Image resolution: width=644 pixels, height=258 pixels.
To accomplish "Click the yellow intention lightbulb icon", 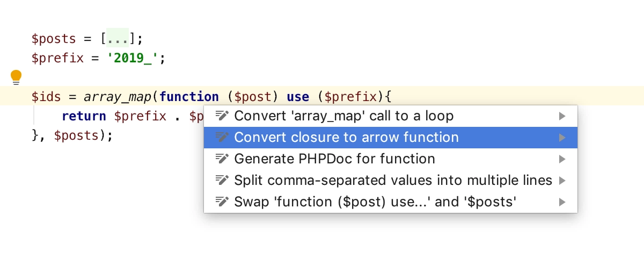I will pos(16,78).
